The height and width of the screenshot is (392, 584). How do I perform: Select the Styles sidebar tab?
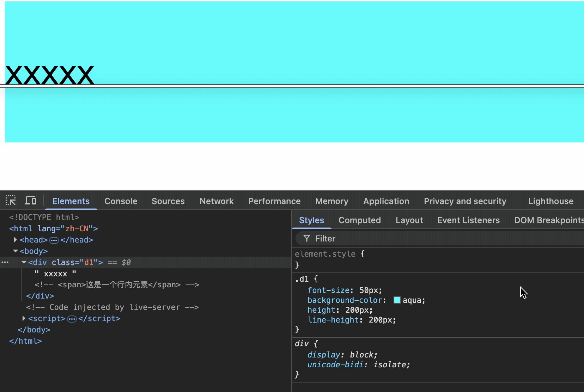coord(311,220)
